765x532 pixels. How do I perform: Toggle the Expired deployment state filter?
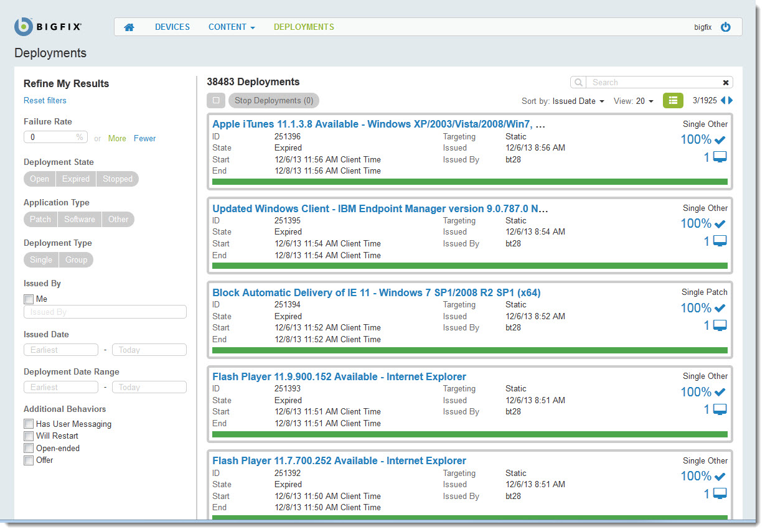tap(76, 179)
